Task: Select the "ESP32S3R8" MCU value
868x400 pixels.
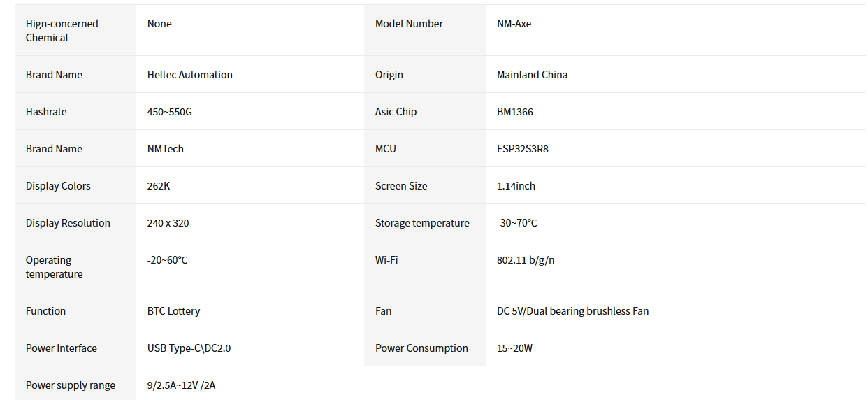Action: point(522,149)
